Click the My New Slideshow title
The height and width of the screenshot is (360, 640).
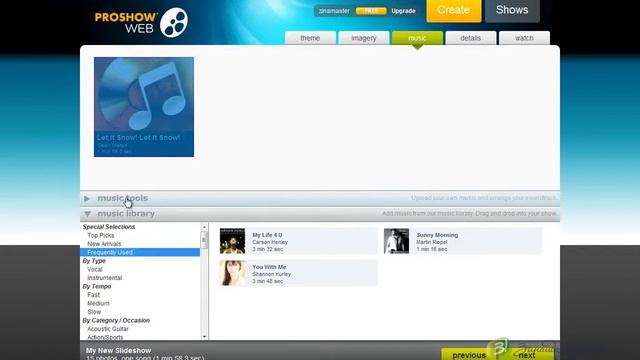pyautogui.click(x=118, y=351)
